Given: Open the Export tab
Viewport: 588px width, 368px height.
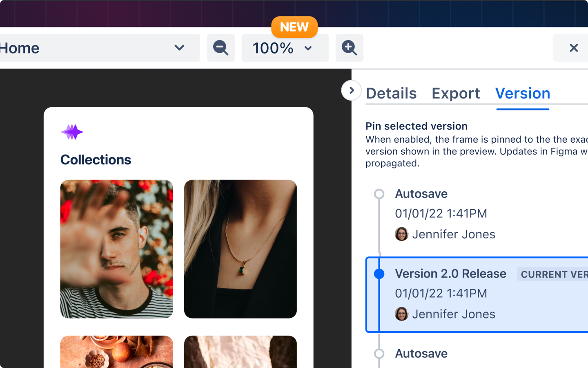Looking at the screenshot, I should pyautogui.click(x=456, y=93).
